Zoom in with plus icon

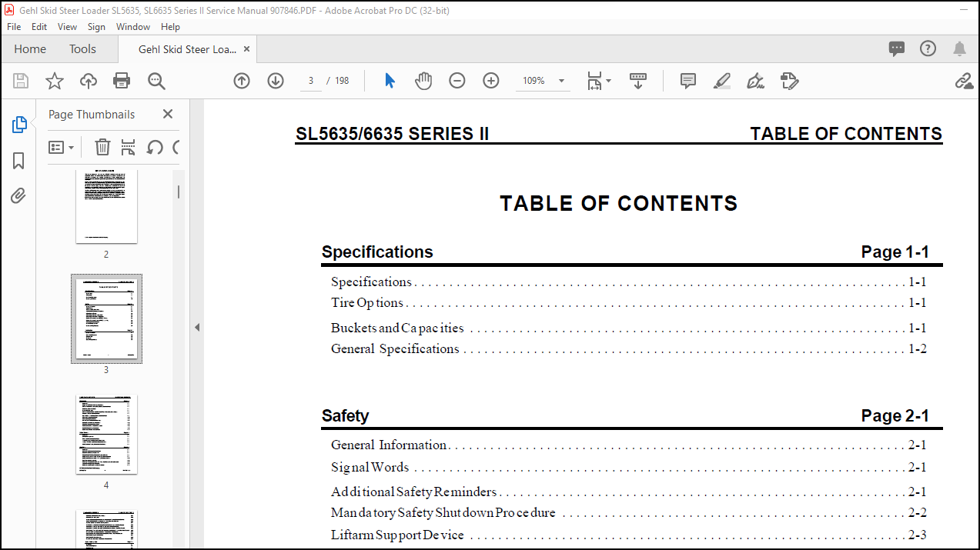point(491,81)
